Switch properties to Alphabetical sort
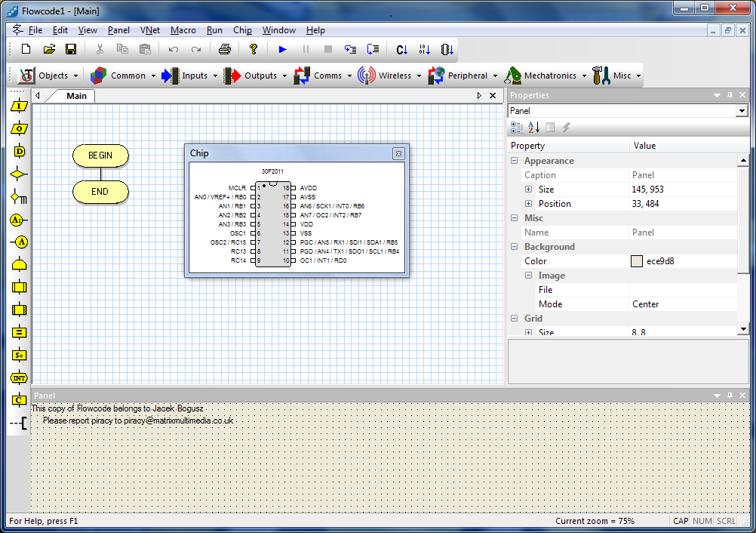The height and width of the screenshot is (533, 756). point(533,128)
